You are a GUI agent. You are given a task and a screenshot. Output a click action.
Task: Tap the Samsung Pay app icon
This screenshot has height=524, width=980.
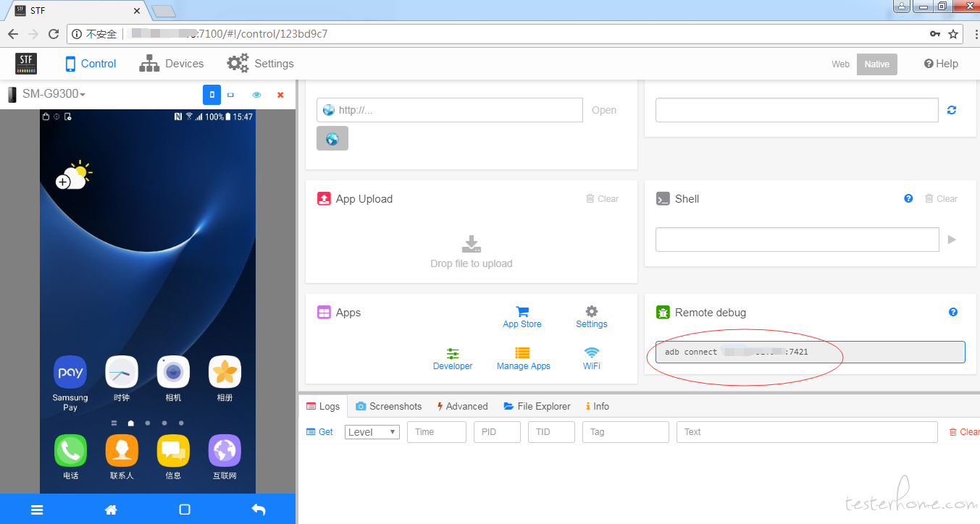click(70, 373)
